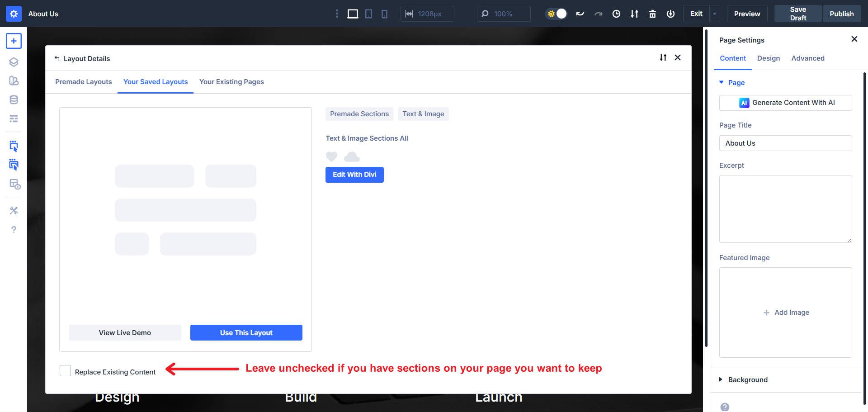Switch to phone preview mode
Screen dimensions: 868x412
pos(384,14)
